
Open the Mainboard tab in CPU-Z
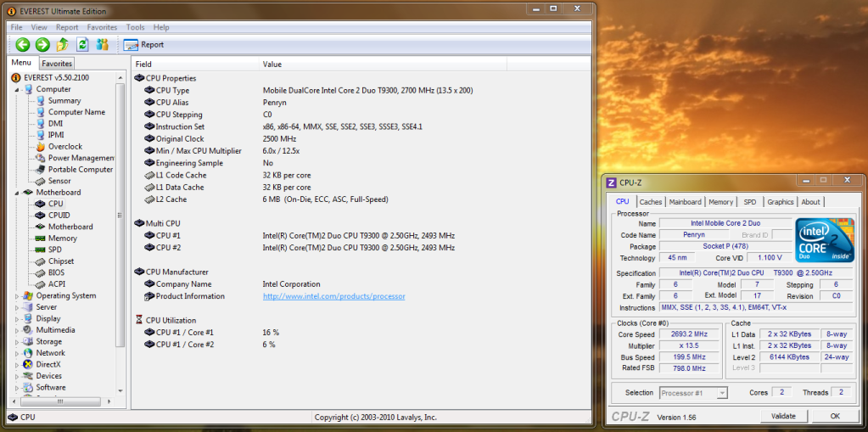coord(685,202)
